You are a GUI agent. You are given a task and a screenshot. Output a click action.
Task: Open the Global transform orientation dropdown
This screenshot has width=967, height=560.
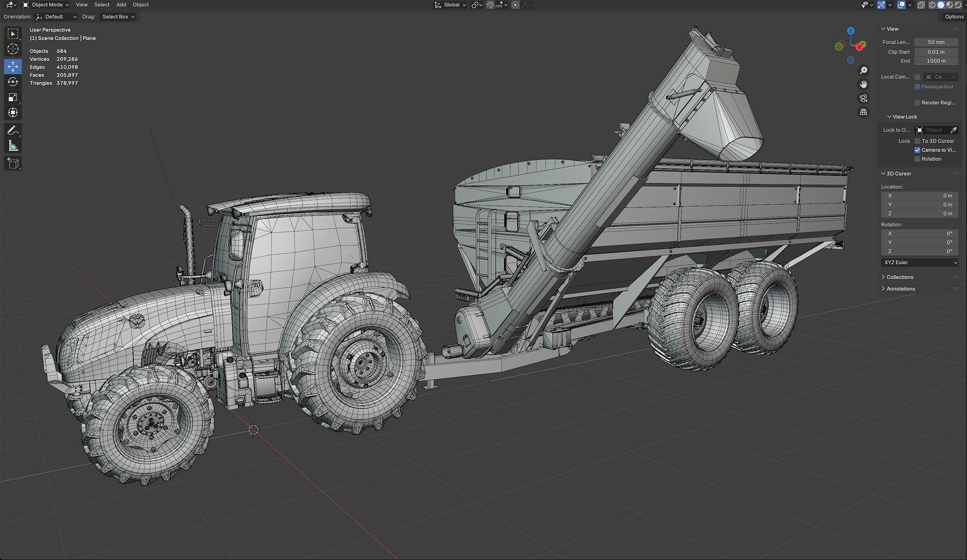click(450, 5)
